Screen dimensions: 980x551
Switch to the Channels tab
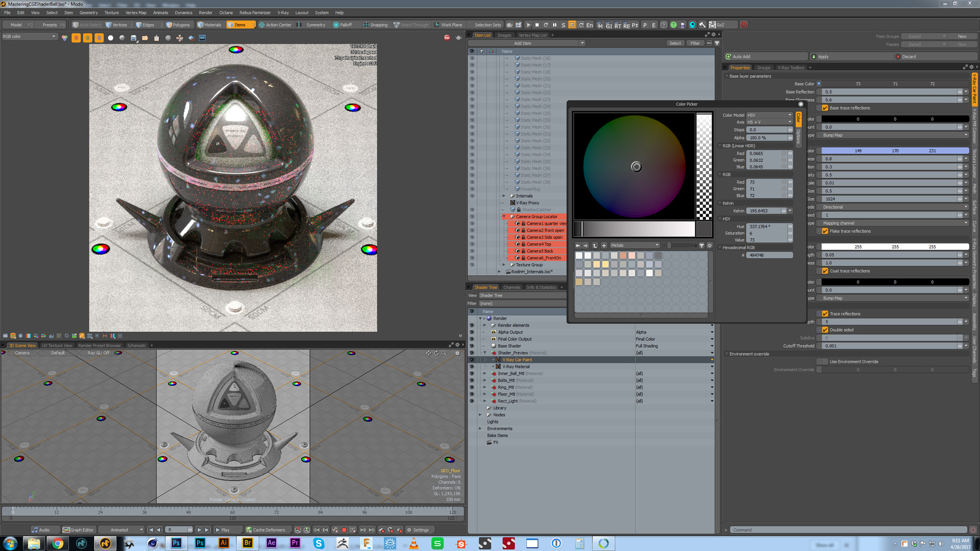(x=512, y=287)
